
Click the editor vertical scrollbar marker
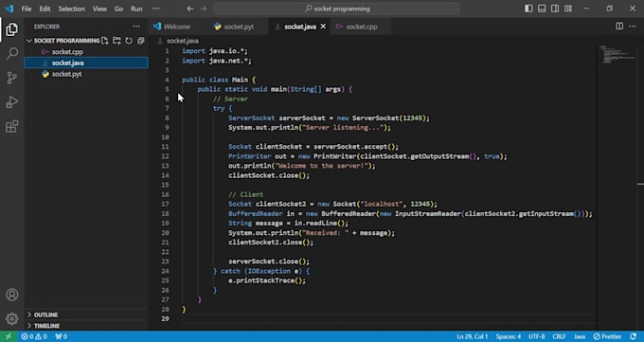tap(640, 184)
